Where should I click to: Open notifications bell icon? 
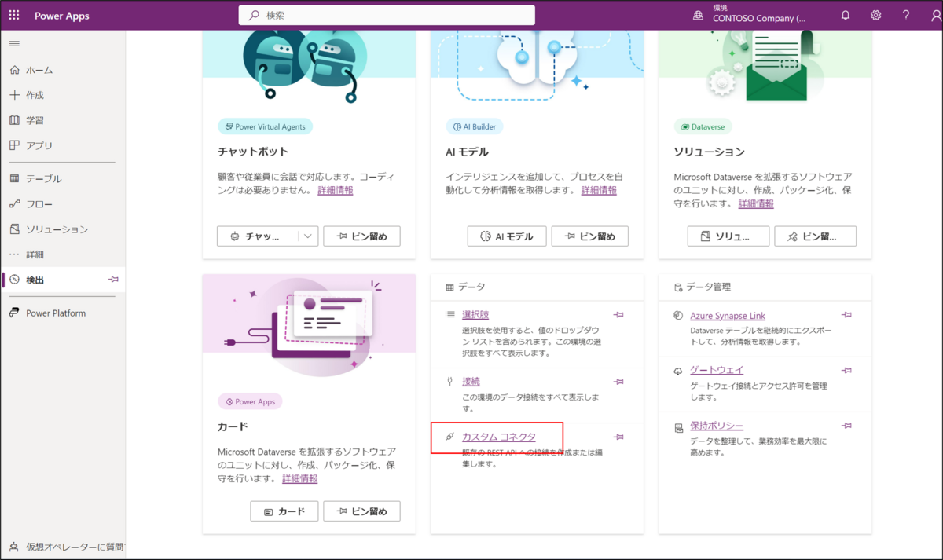(846, 16)
